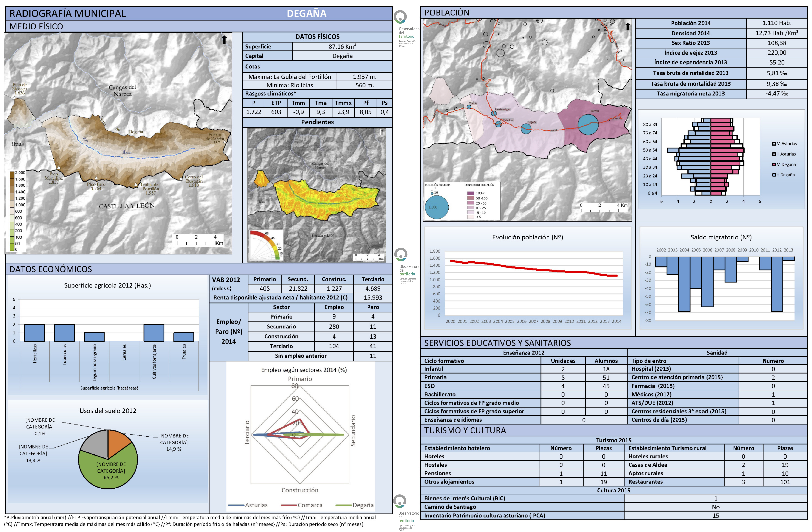Click the RADIOGRAFÍA MUNICIPAL header
812x532 pixels.
pyautogui.click(x=68, y=14)
